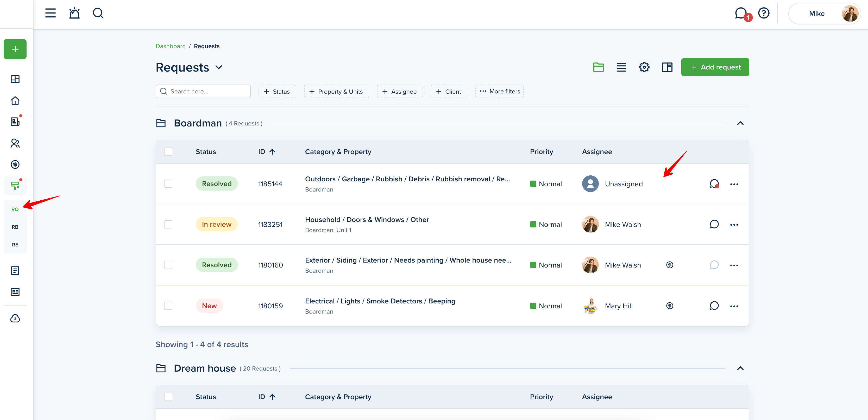
Task: Open the contacts people icon in sidebar
Action: 15,143
